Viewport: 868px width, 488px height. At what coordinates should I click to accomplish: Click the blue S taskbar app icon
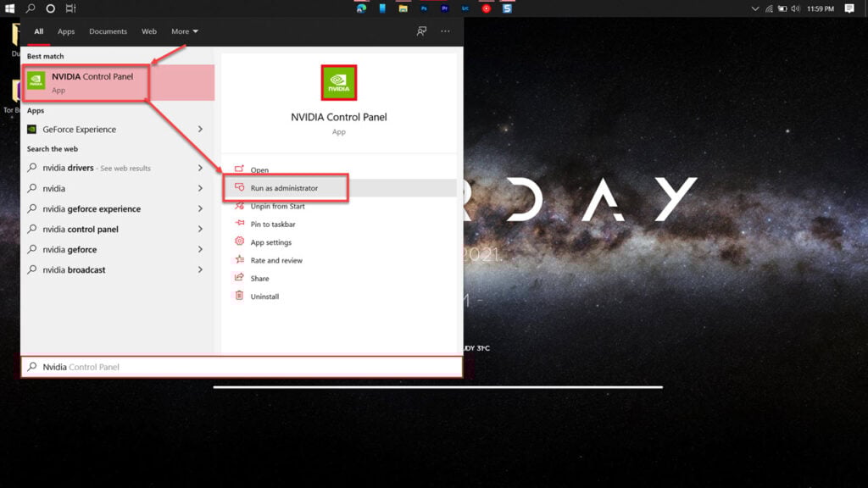click(x=507, y=8)
